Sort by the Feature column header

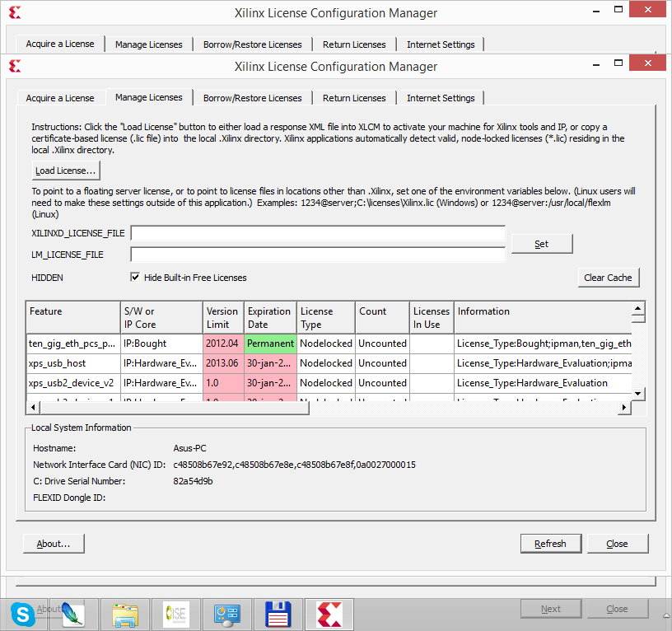73,318
